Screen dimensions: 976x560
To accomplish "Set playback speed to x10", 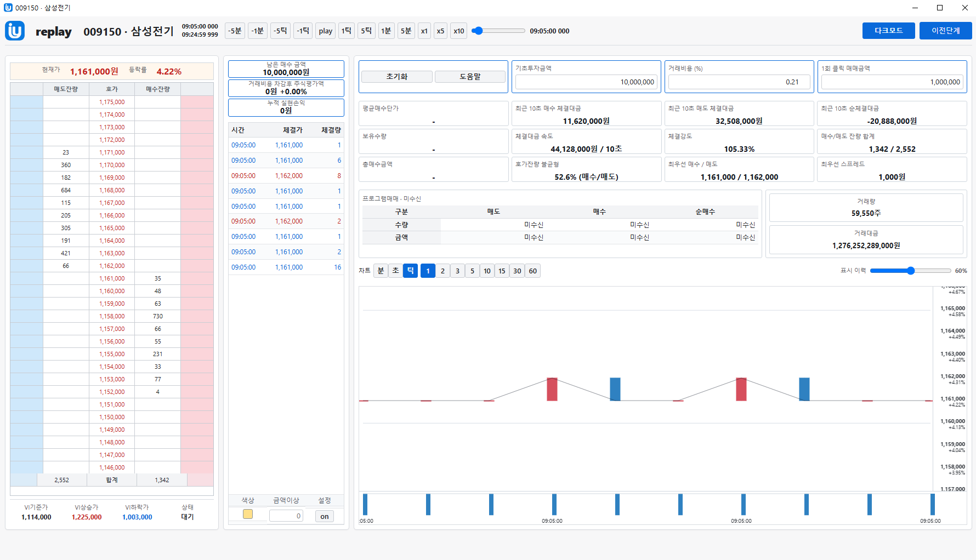I will 459,31.
